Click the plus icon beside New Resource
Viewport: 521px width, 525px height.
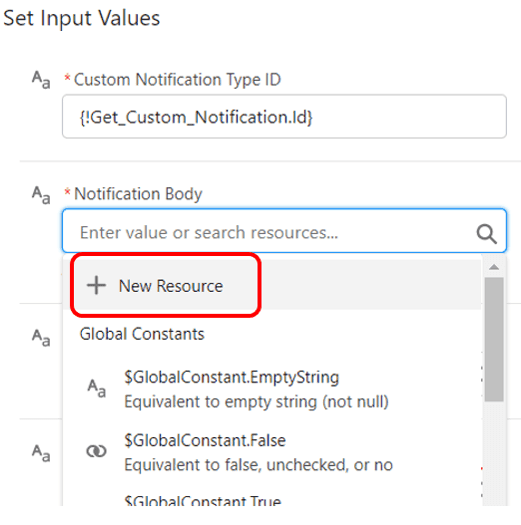(x=96, y=285)
